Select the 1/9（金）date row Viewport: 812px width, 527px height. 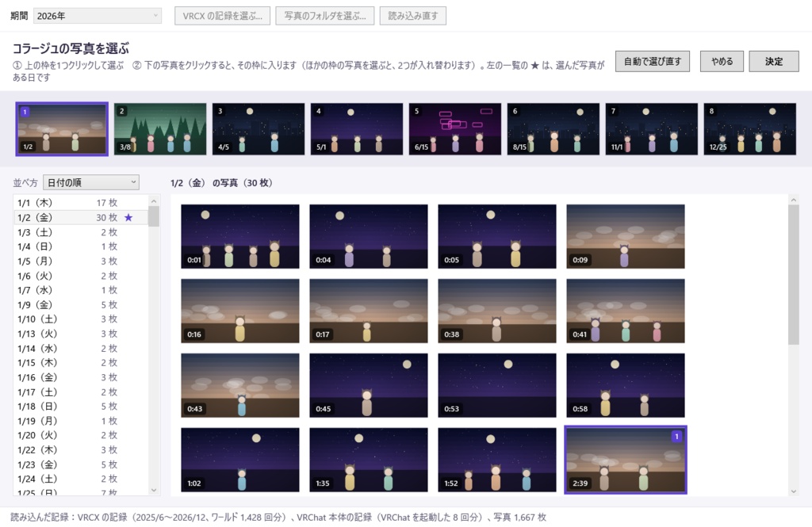point(81,304)
